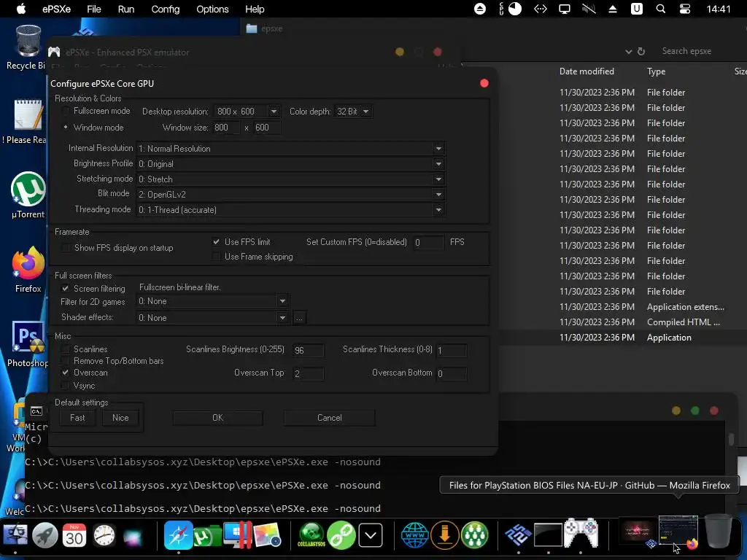Viewport: 747px width, 560px height.
Task: Open Spotlight search in the menu bar
Action: 661,9
